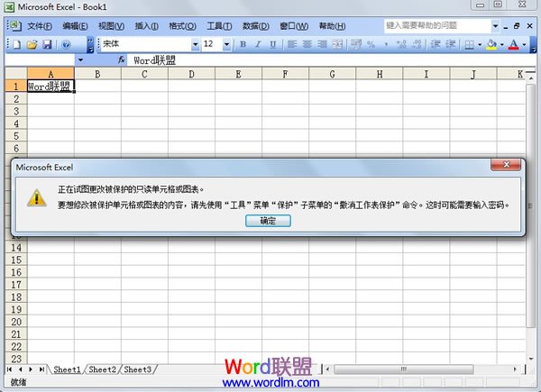The image size is (541, 392).
Task: Click Decrease Indent icon
Action: [x=436, y=44]
